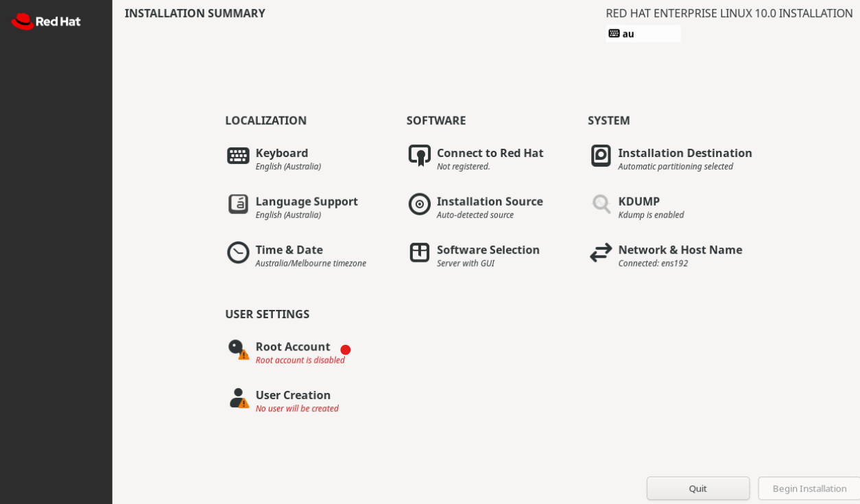Image resolution: width=860 pixels, height=504 pixels.
Task: Open the Installation Destination label
Action: coord(685,153)
